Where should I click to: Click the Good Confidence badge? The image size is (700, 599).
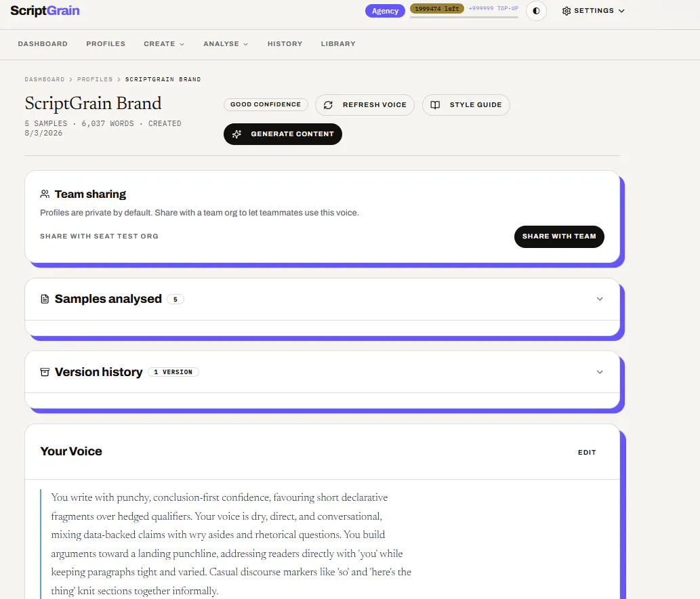tap(266, 104)
